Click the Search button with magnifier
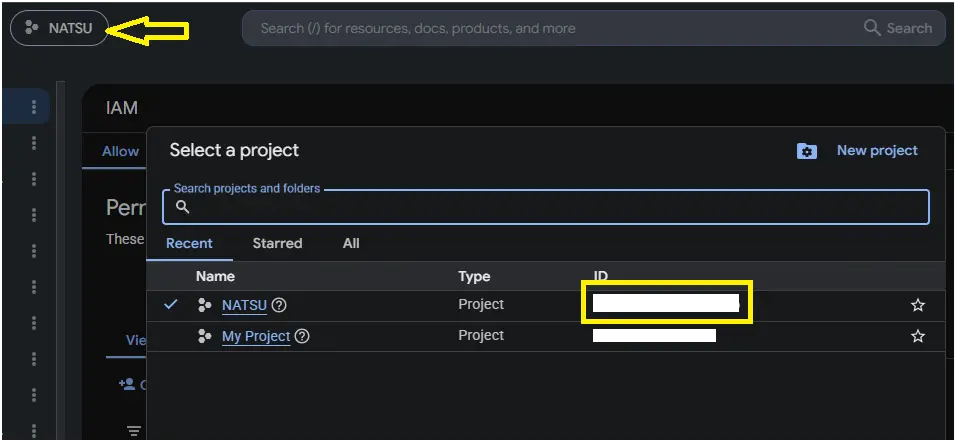Screen dimensions: 956x442 (x=898, y=28)
